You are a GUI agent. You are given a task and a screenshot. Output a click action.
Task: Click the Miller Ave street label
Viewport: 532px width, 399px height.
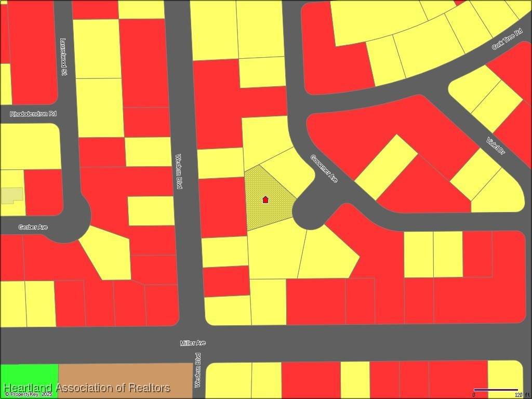point(193,343)
